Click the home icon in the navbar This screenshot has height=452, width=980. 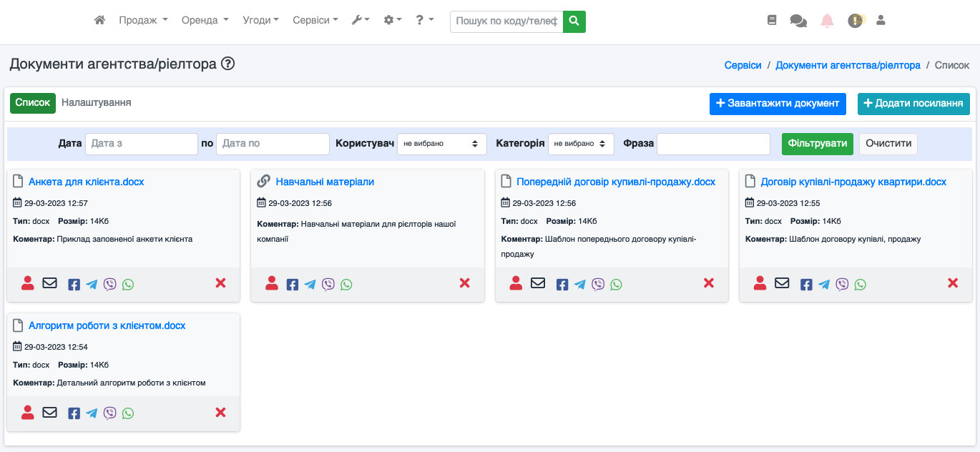100,21
